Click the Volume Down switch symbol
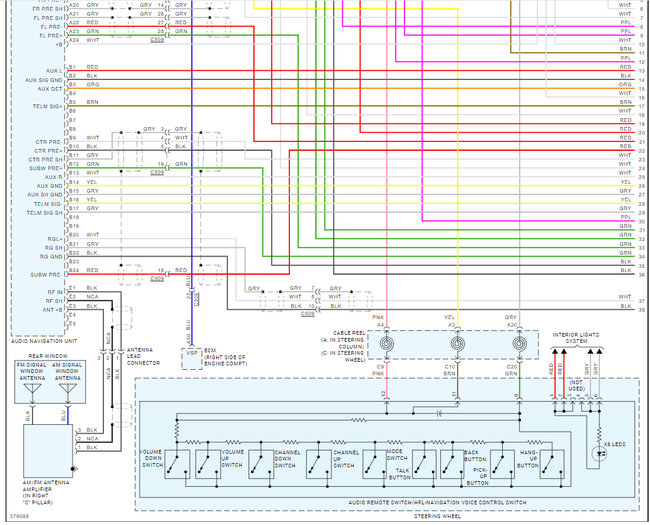 click(x=177, y=464)
